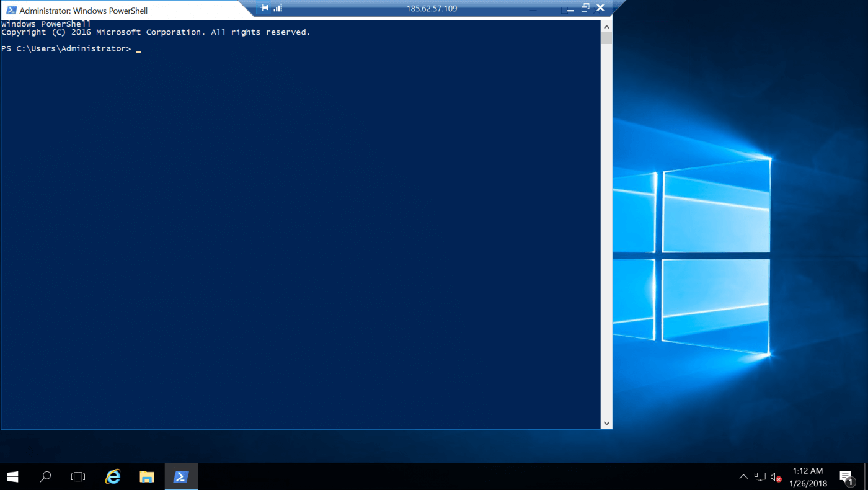Open File Explorer from the taskbar
This screenshot has width=868, height=490.
pos(147,476)
